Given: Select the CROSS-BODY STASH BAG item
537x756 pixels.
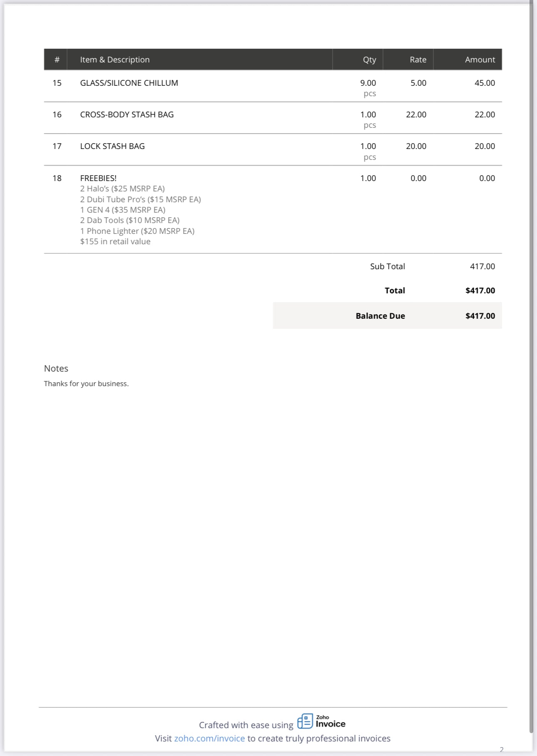Looking at the screenshot, I should [127, 114].
